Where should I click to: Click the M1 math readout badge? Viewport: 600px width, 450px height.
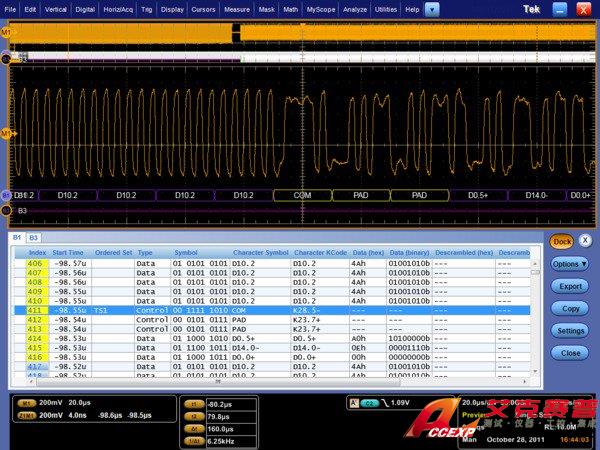29,403
